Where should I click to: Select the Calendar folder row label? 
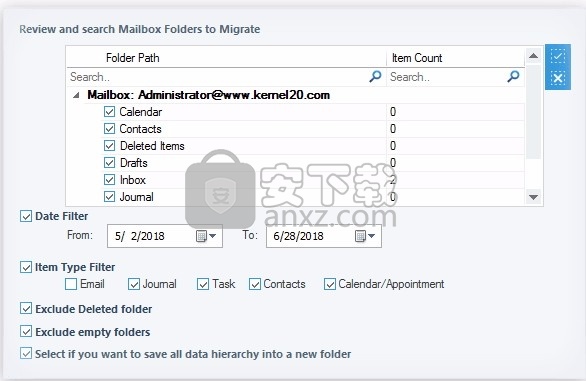(141, 112)
